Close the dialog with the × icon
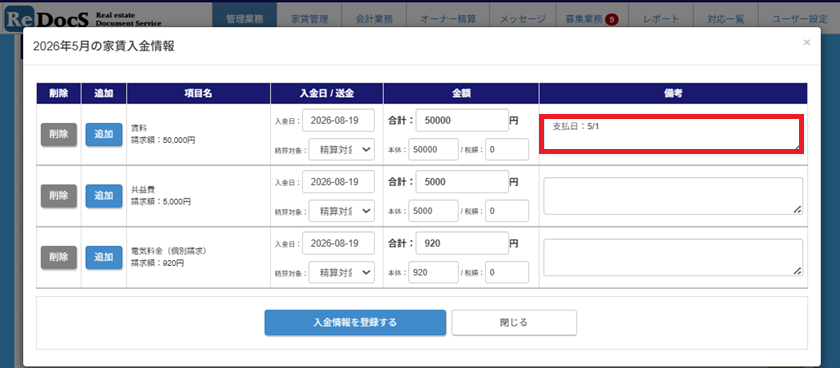The width and height of the screenshot is (840, 368). tap(806, 42)
